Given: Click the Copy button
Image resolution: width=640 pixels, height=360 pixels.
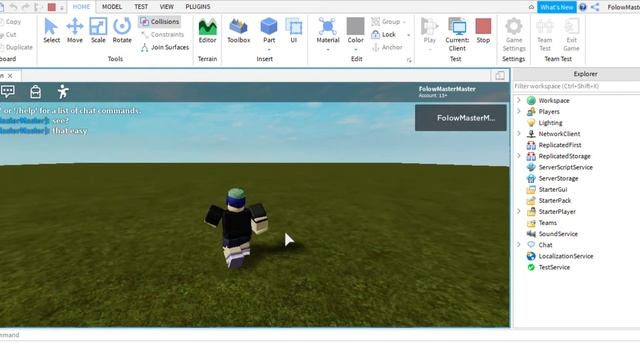Looking at the screenshot, I should click(11, 22).
